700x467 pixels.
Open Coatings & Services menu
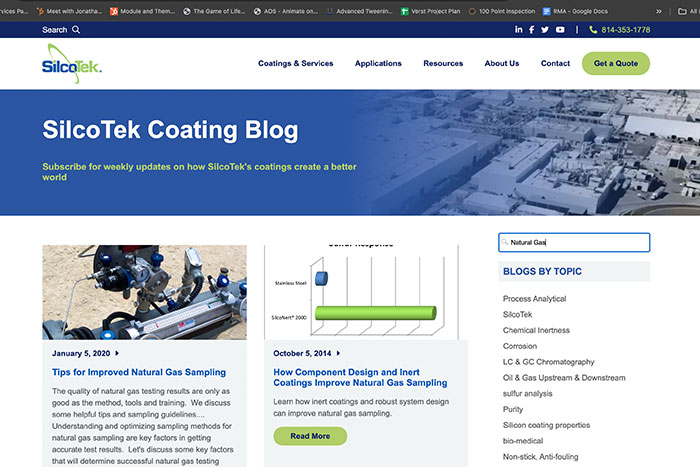click(x=296, y=63)
